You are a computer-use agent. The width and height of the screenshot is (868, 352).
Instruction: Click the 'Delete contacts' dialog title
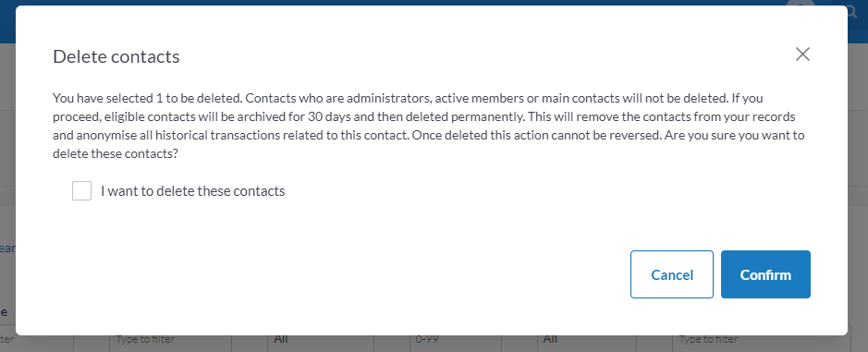pos(116,56)
